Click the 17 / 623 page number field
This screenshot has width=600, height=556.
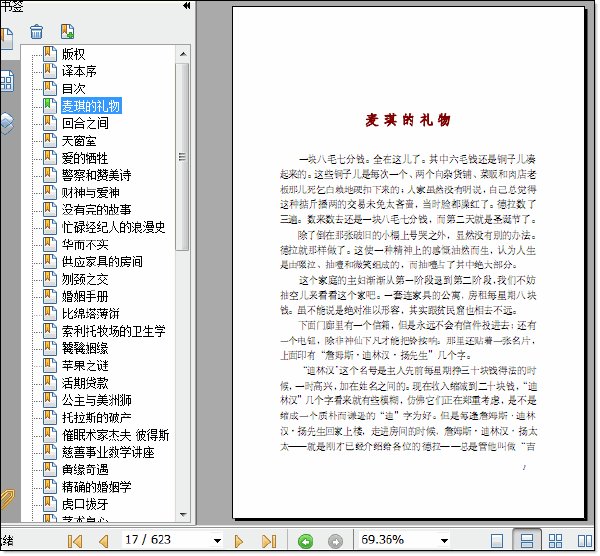166,540
